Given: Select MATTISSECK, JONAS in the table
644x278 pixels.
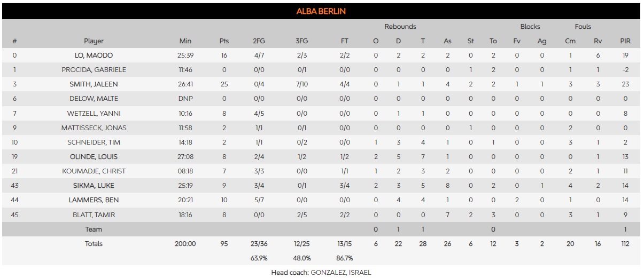Looking at the screenshot, I should pyautogui.click(x=94, y=128).
